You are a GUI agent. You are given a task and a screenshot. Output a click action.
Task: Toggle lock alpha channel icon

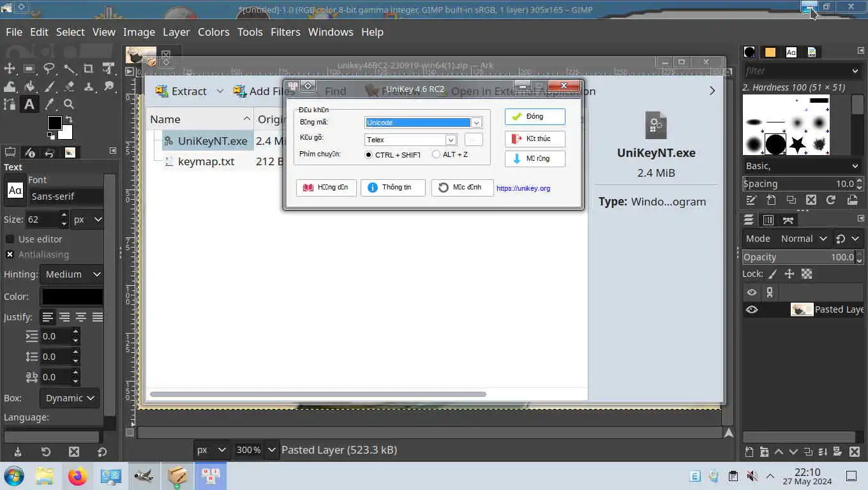(x=807, y=274)
